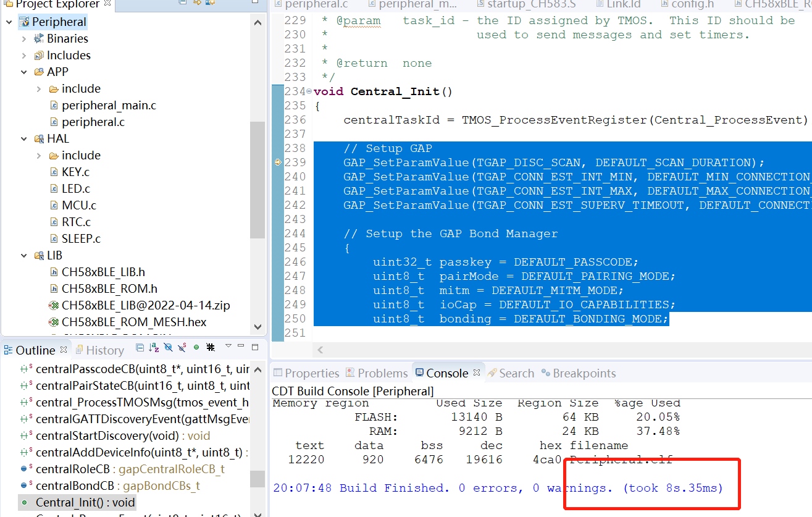Image resolution: width=812 pixels, height=517 pixels.
Task: Click the fold marker on line 234
Action: 309,92
